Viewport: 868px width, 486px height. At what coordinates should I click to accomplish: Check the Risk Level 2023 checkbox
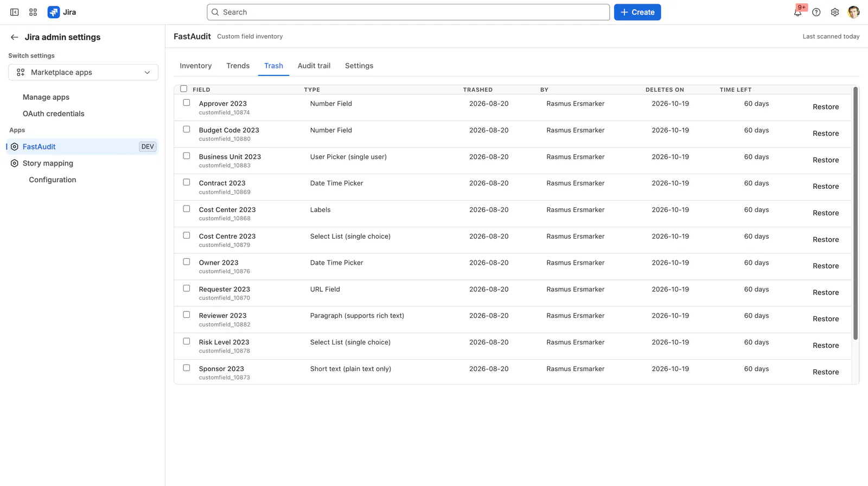tap(187, 341)
